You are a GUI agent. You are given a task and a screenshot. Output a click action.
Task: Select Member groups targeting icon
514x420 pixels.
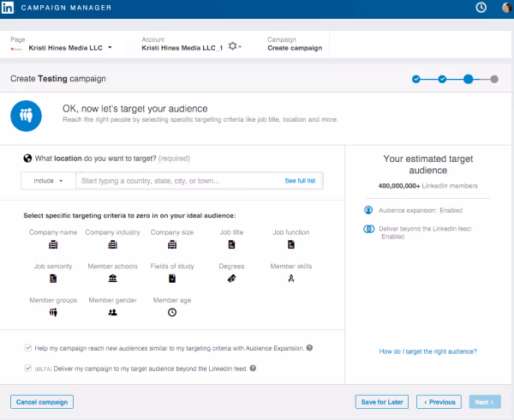(x=53, y=313)
